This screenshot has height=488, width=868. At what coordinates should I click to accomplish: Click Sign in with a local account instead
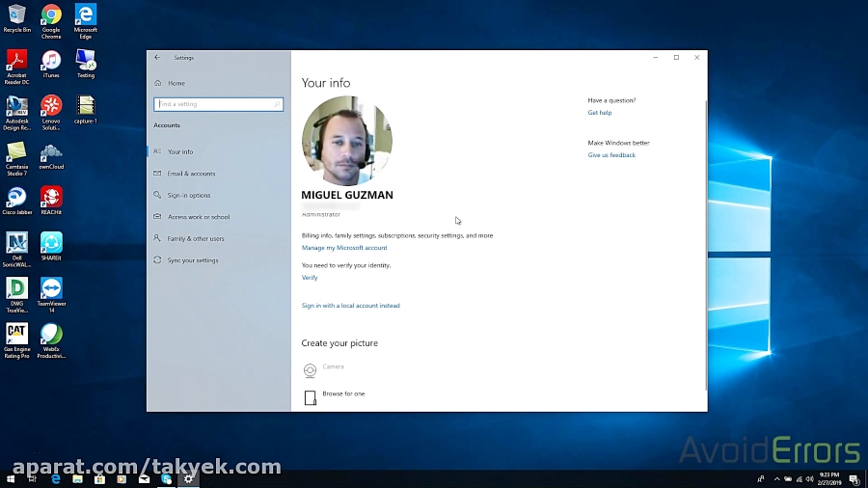click(x=350, y=306)
